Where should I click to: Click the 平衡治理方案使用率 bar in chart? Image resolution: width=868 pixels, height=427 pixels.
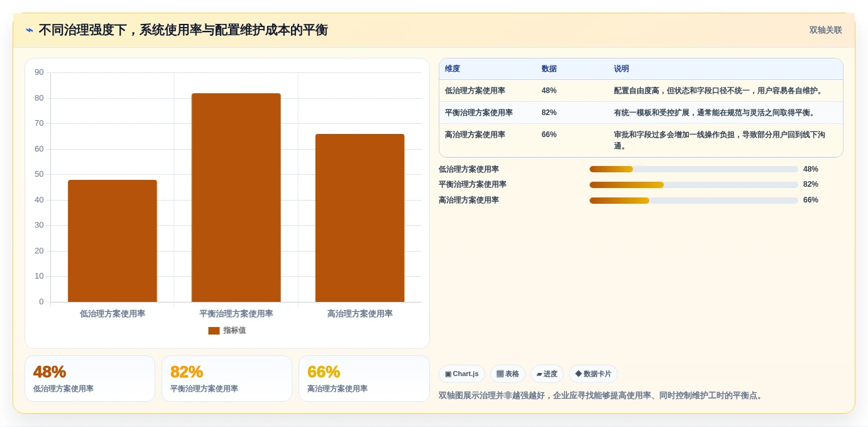(236, 197)
